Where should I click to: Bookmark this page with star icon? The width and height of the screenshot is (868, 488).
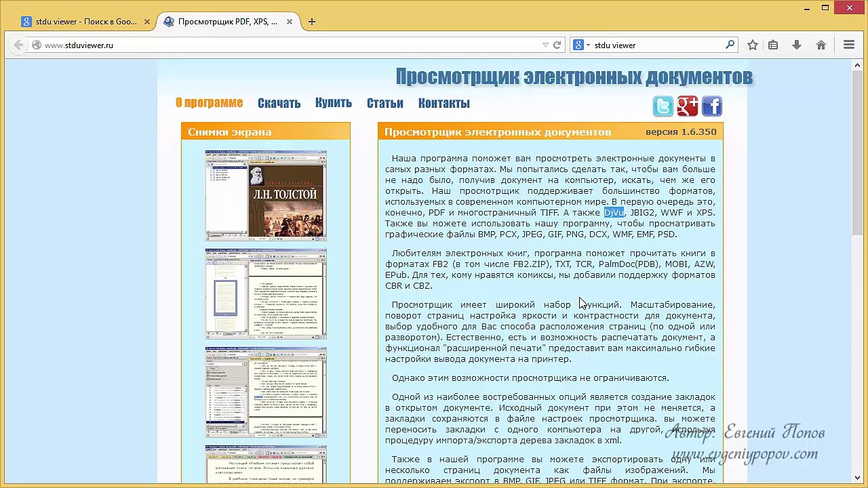coord(753,45)
